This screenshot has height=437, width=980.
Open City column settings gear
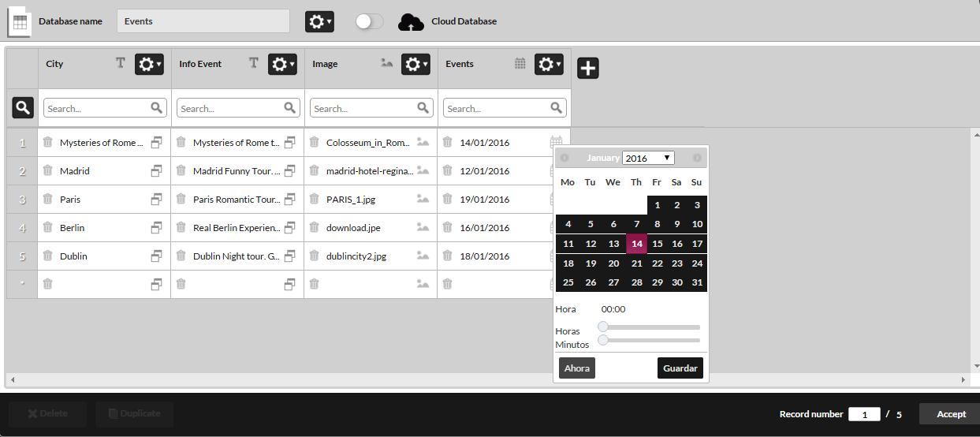tap(150, 64)
